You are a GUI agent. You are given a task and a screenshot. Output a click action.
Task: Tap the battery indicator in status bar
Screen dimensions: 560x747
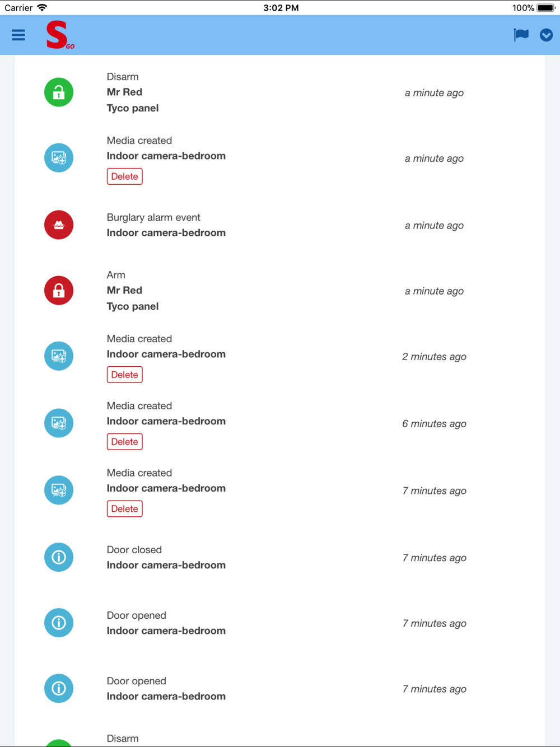pos(545,8)
